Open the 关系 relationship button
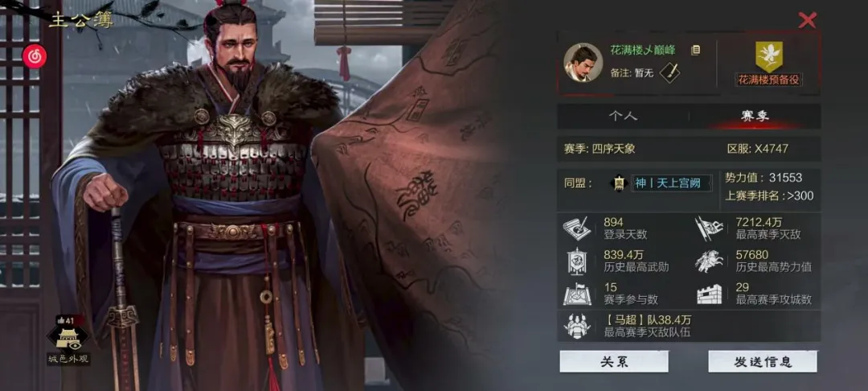868x391 pixels. click(x=614, y=362)
